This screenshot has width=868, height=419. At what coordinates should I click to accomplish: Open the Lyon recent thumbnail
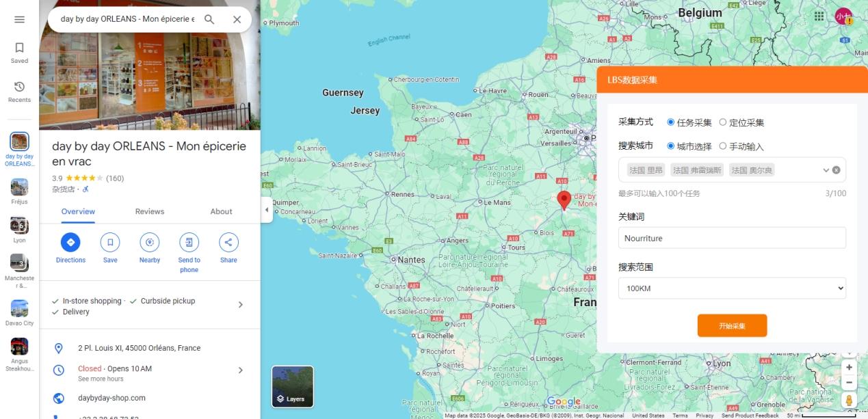[x=19, y=225]
